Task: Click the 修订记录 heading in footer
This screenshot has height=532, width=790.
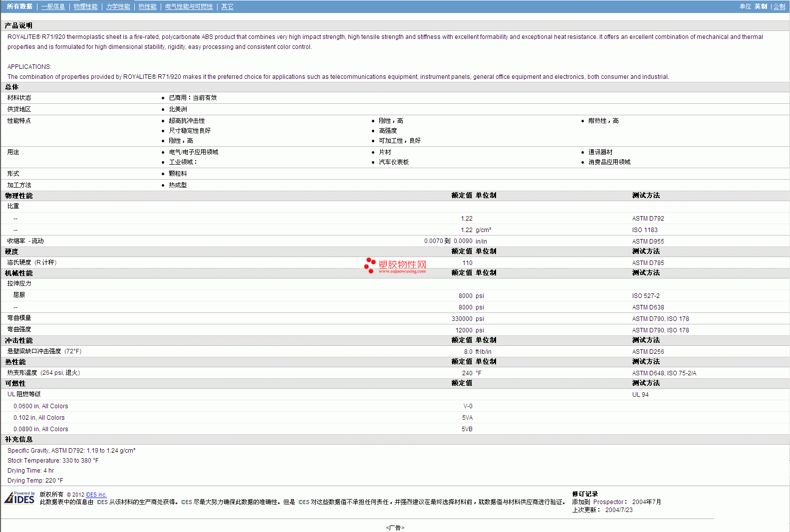Action: [x=585, y=494]
